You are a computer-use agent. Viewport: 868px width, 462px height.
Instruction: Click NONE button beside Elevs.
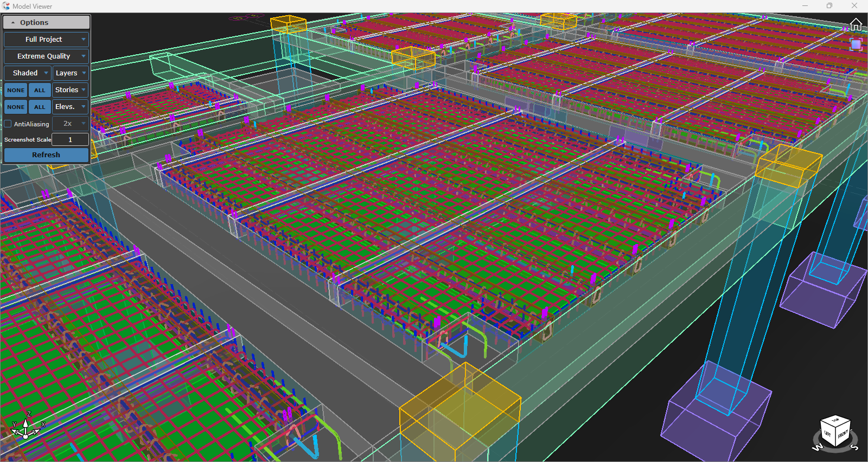point(16,107)
